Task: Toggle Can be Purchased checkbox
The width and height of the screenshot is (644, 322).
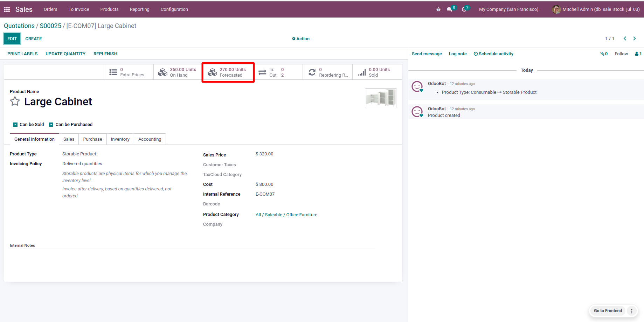Action: click(x=51, y=125)
